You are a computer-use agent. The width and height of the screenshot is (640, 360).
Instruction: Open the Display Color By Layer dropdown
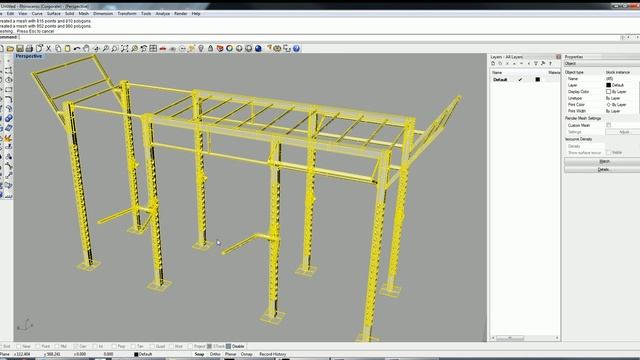(x=622, y=91)
